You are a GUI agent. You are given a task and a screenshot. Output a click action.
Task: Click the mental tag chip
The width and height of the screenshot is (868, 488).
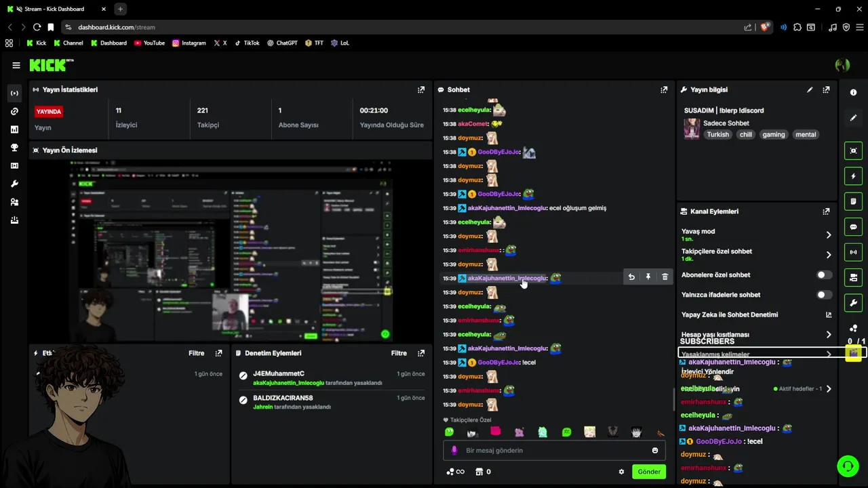point(806,134)
